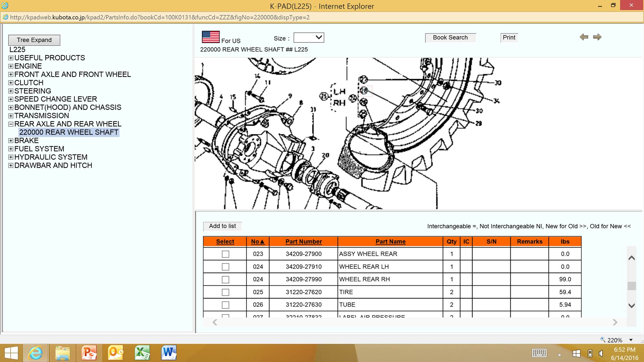Screen dimensions: 644x362
Task: Expand USEFUL PRODUCTS tree node
Action: (11, 58)
